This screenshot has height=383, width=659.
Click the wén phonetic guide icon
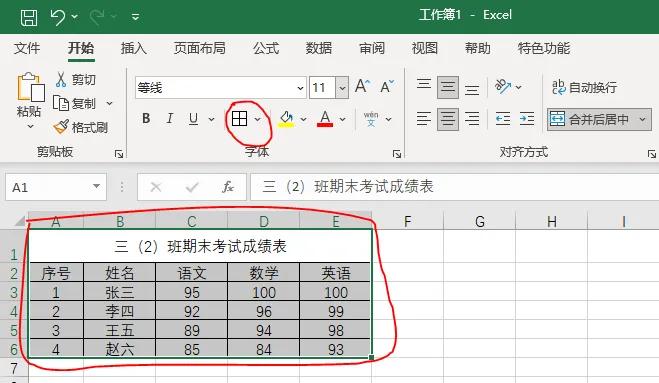pos(371,119)
